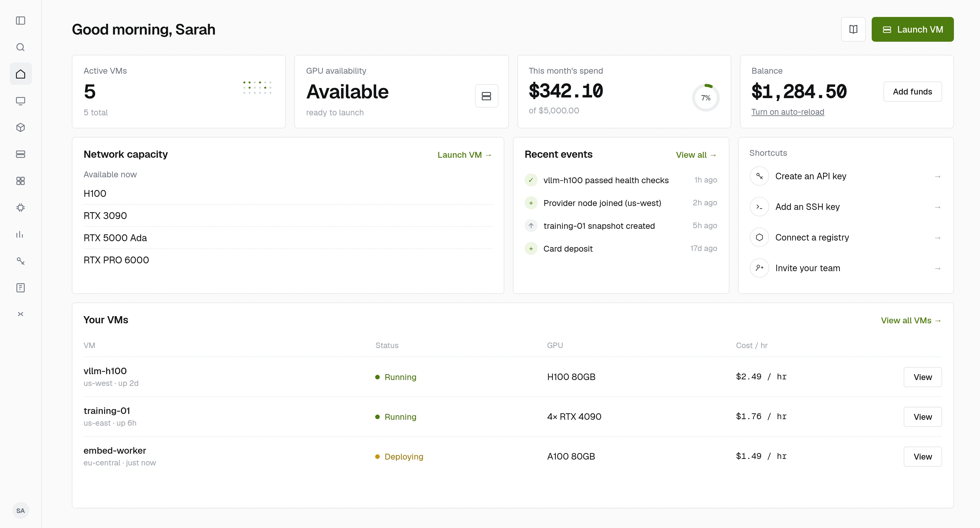The width and height of the screenshot is (980, 528).
Task: Open search from the sidebar
Action: pos(21,47)
